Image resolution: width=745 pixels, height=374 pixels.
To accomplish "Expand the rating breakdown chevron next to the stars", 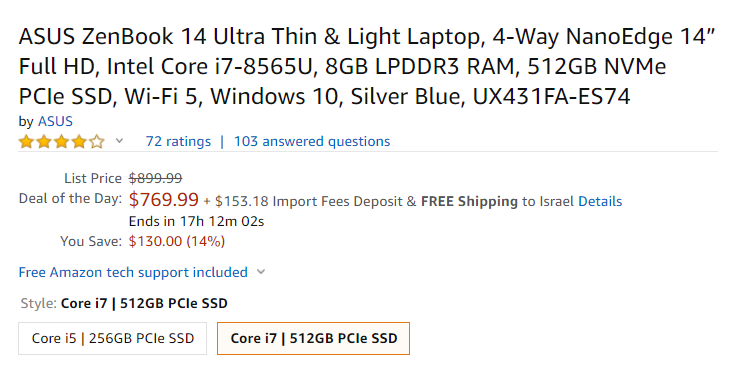I will 119,141.
